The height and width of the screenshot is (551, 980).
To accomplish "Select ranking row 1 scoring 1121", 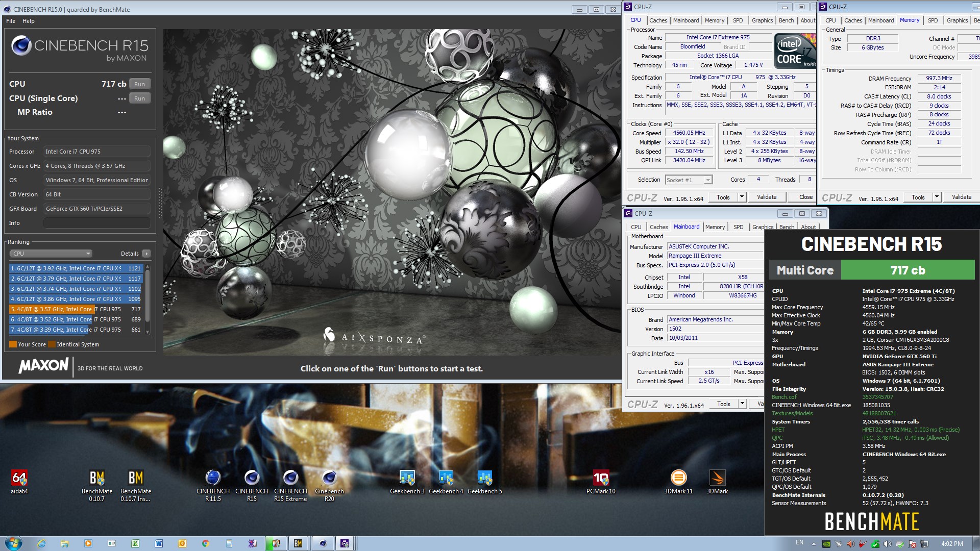I will [76, 268].
